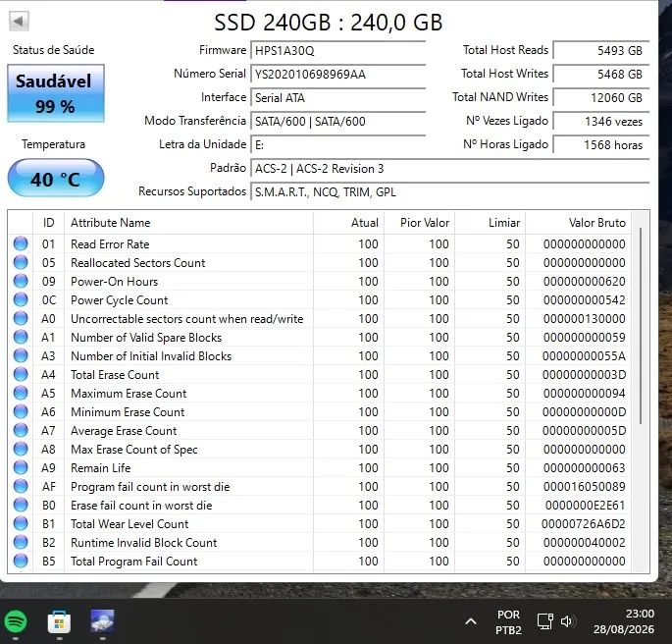The image size is (672, 644).
Task: Click the Recursos Suportados field
Action: pos(449,192)
